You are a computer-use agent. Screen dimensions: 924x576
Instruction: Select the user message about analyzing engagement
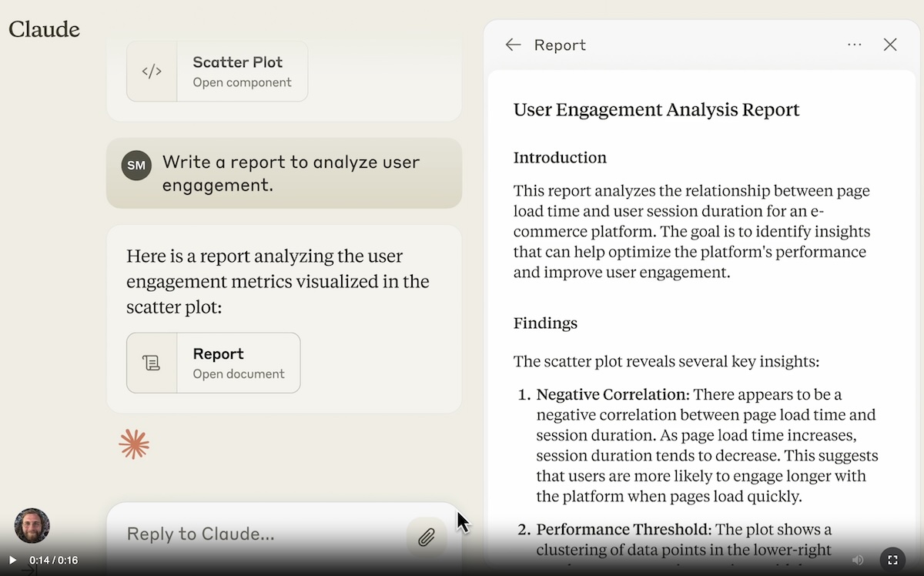coord(290,173)
